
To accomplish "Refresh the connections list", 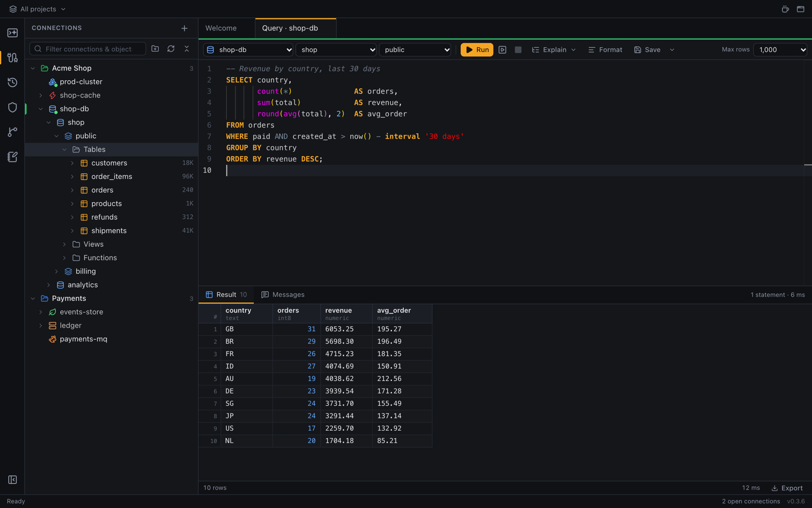I will point(171,49).
